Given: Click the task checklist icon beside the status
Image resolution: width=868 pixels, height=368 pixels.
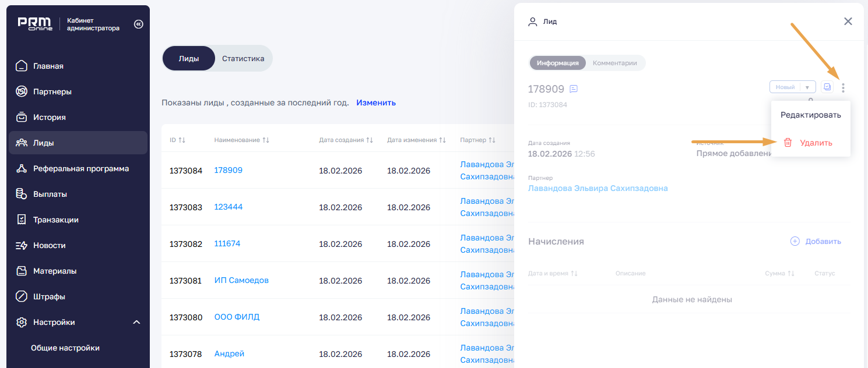Looking at the screenshot, I should (x=827, y=87).
